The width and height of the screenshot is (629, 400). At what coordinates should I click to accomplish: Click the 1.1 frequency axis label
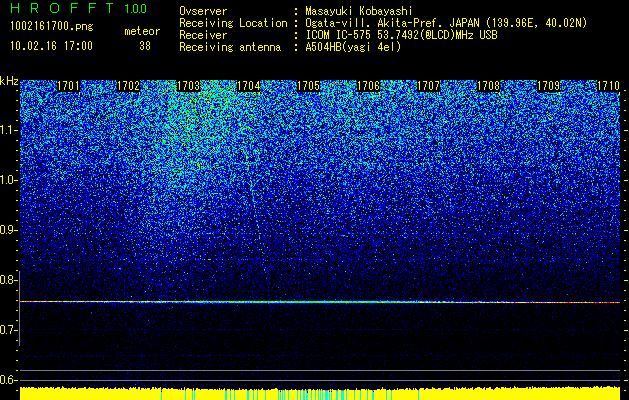pos(8,130)
